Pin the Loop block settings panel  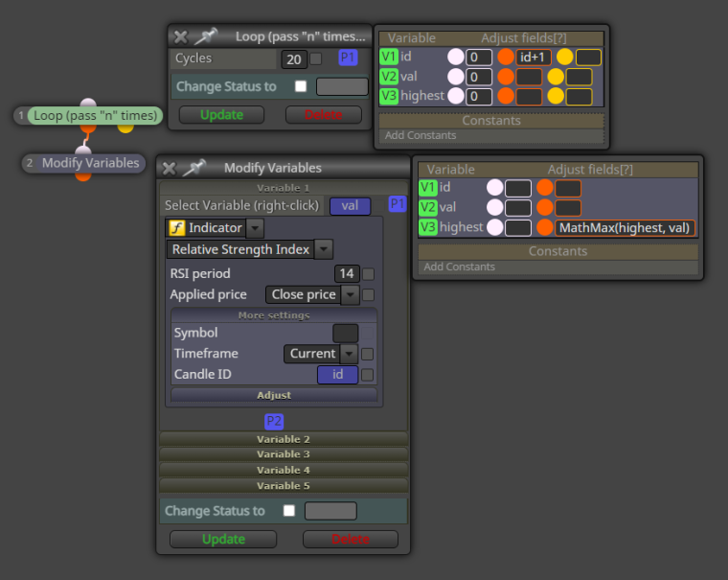[x=206, y=36]
